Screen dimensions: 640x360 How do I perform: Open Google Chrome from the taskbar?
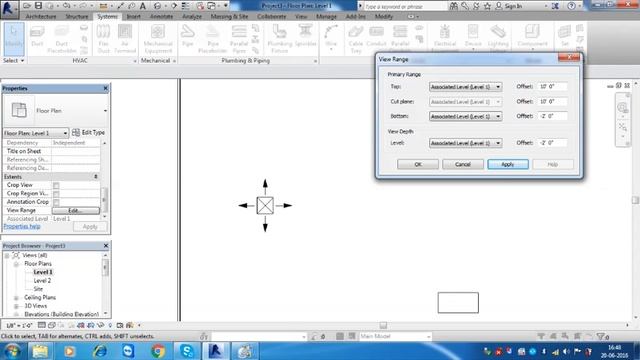point(158,351)
